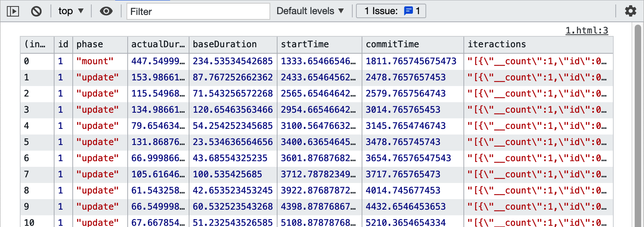Image resolution: width=644 pixels, height=227 pixels.
Task: Select the actualDuration column header
Action: (158, 44)
